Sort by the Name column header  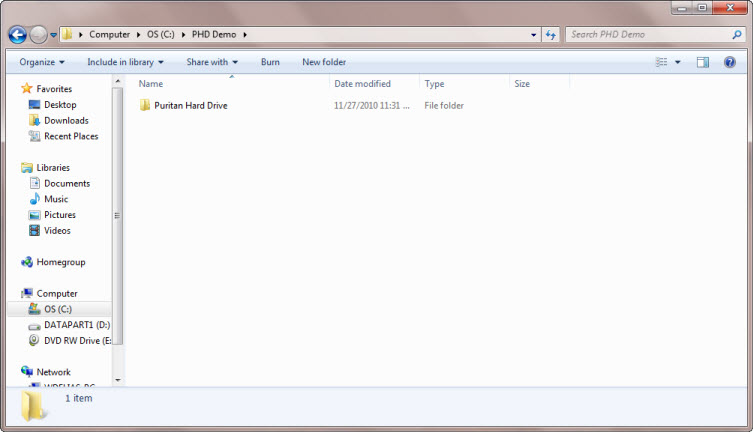(151, 84)
